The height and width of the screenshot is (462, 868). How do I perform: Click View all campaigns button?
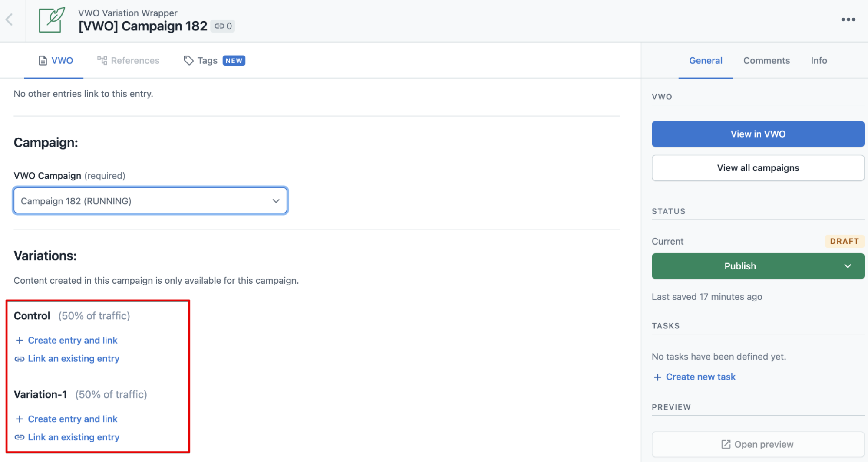[x=758, y=168]
